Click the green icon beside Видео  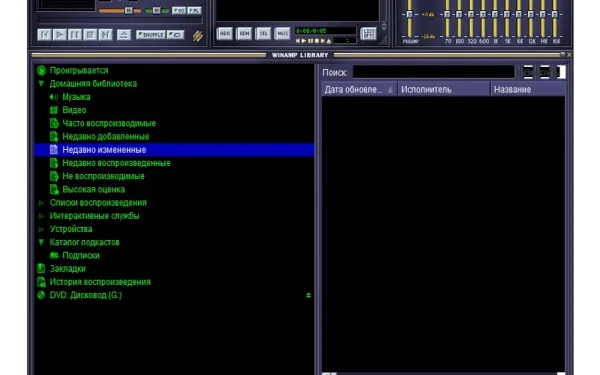coord(54,110)
